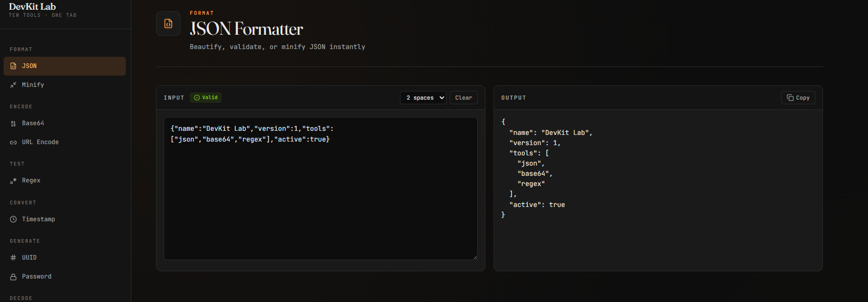The height and width of the screenshot is (302, 868).
Task: Click the JSON Formatter header icon
Action: (x=168, y=24)
